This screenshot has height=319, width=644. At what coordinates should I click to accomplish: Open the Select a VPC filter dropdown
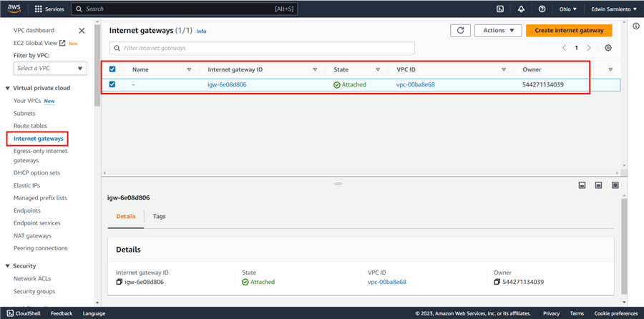click(x=50, y=68)
